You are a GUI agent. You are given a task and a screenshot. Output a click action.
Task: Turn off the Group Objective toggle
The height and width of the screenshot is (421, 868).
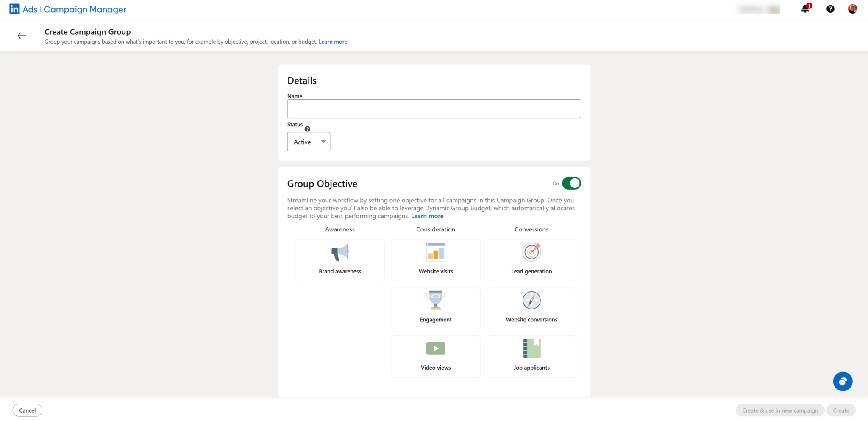pos(571,184)
